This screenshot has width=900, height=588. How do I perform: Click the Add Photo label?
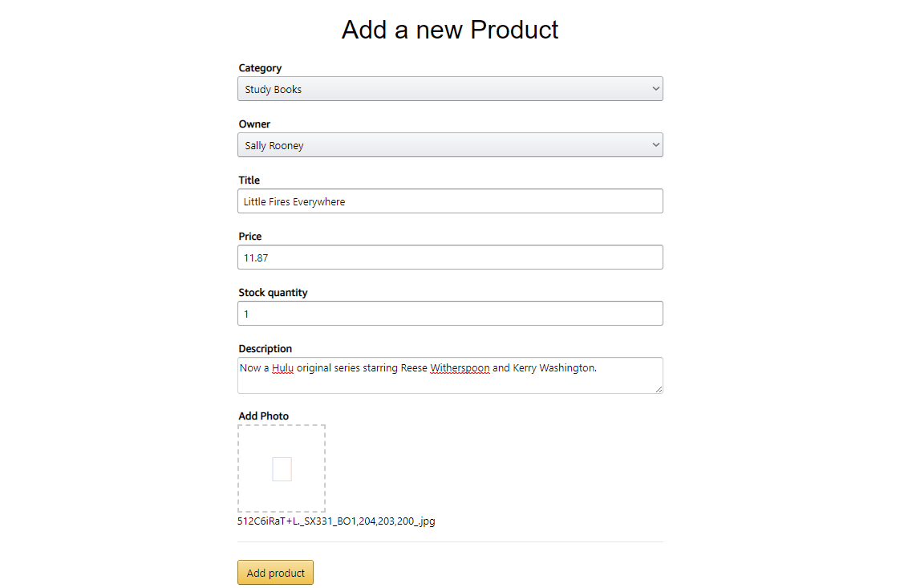pyautogui.click(x=263, y=416)
